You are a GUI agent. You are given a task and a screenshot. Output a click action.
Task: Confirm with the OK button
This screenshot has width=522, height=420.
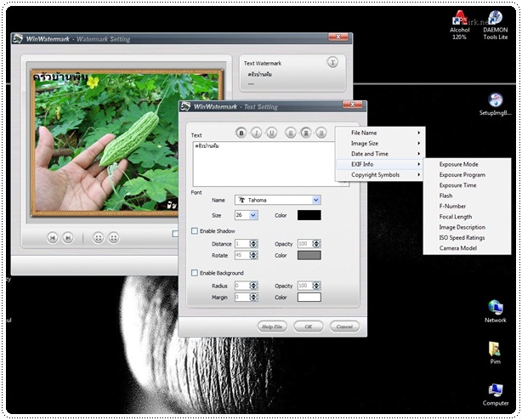[x=309, y=326]
